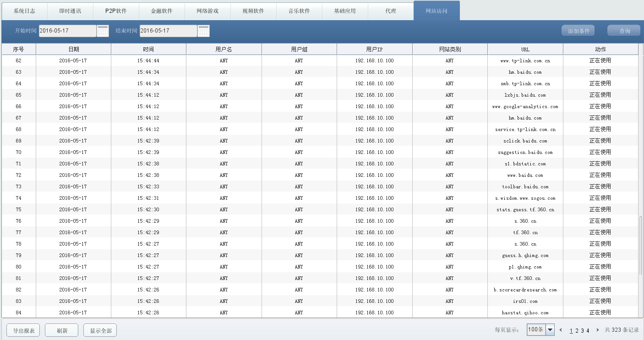Select the P2P软件 tab
Screen dimensions: 644x340
point(116,11)
